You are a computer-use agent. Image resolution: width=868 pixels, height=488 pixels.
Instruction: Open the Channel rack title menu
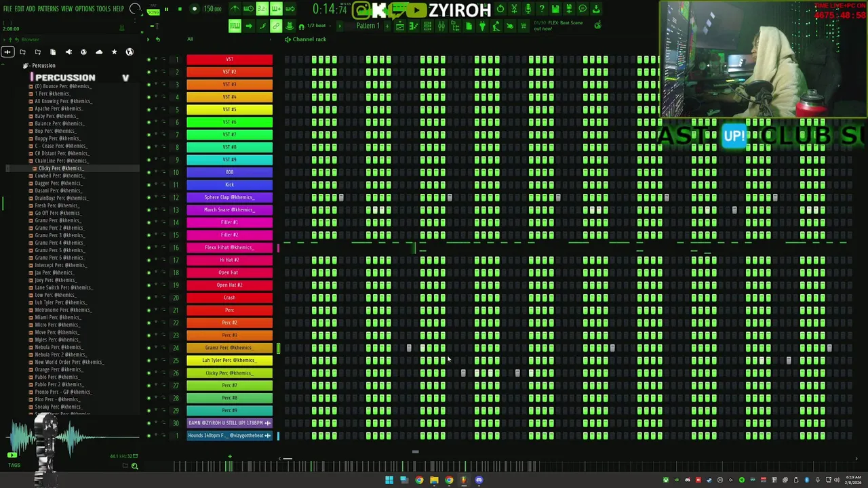[309, 39]
